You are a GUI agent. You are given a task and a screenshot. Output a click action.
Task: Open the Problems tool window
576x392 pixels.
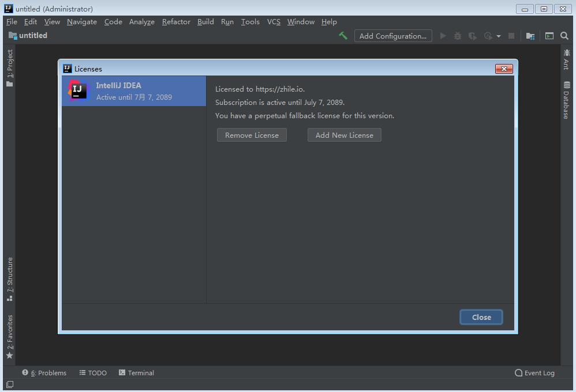coord(44,373)
